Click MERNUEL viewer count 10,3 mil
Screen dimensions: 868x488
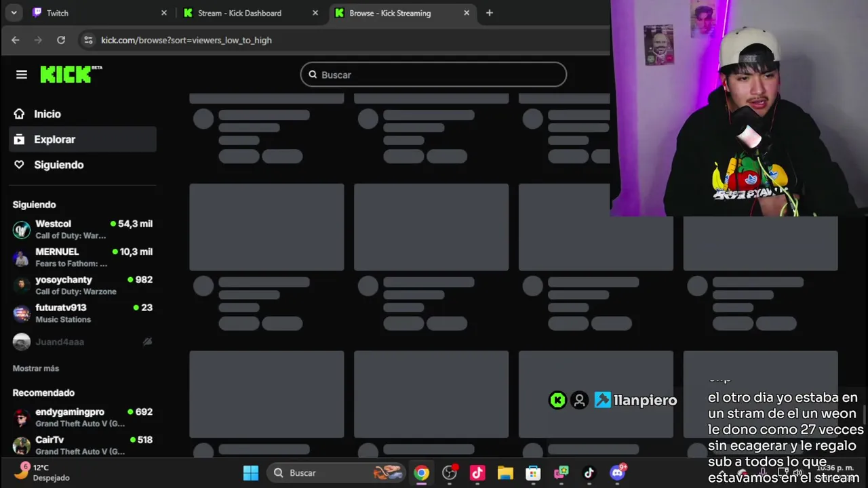tap(132, 251)
